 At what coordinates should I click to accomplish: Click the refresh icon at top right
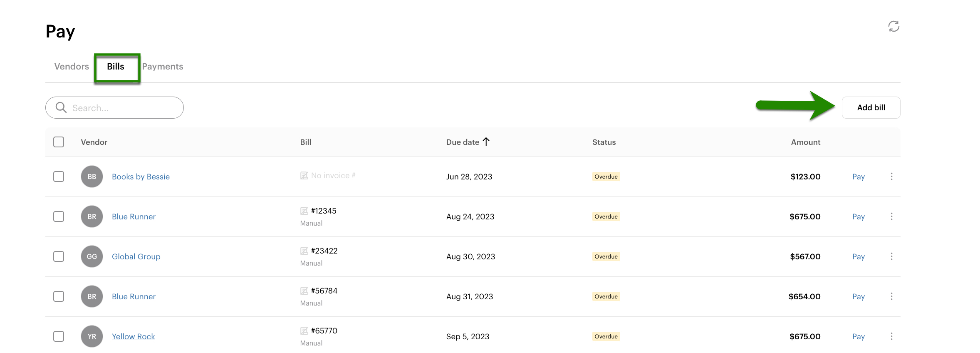[893, 27]
